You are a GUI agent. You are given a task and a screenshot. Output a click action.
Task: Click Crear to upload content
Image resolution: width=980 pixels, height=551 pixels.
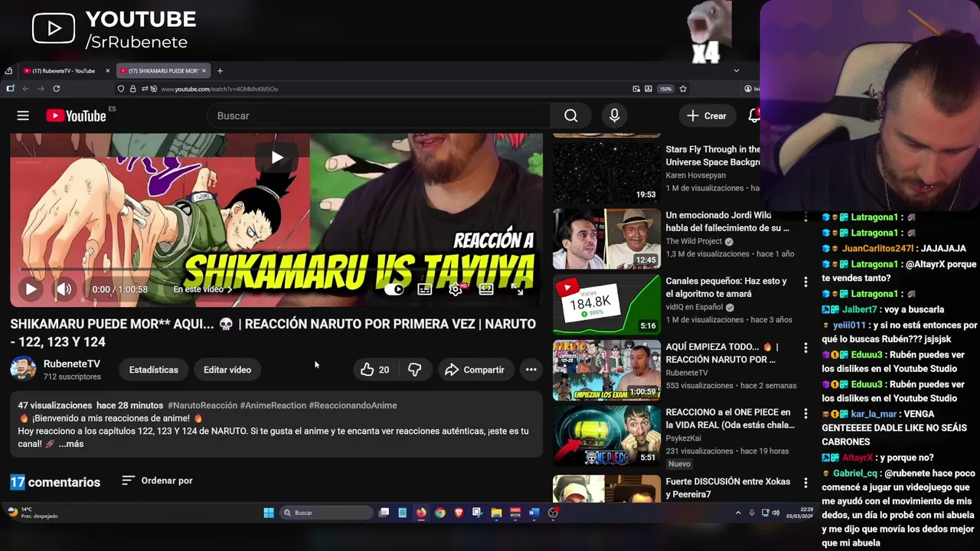point(707,116)
